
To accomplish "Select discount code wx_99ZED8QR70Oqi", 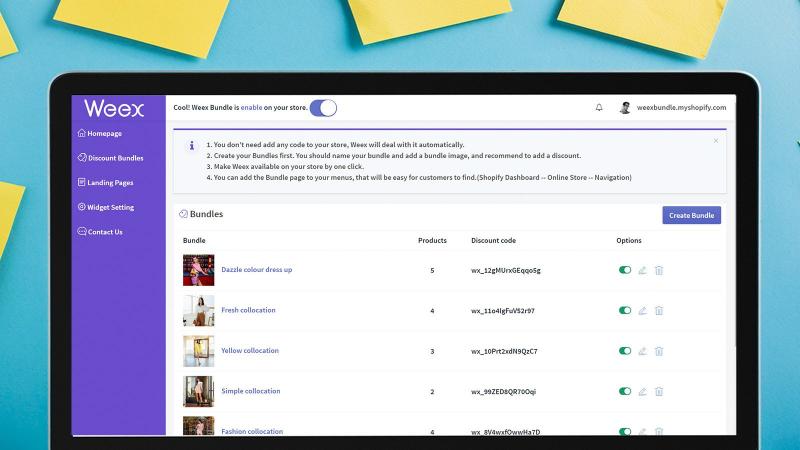I will 503,392.
